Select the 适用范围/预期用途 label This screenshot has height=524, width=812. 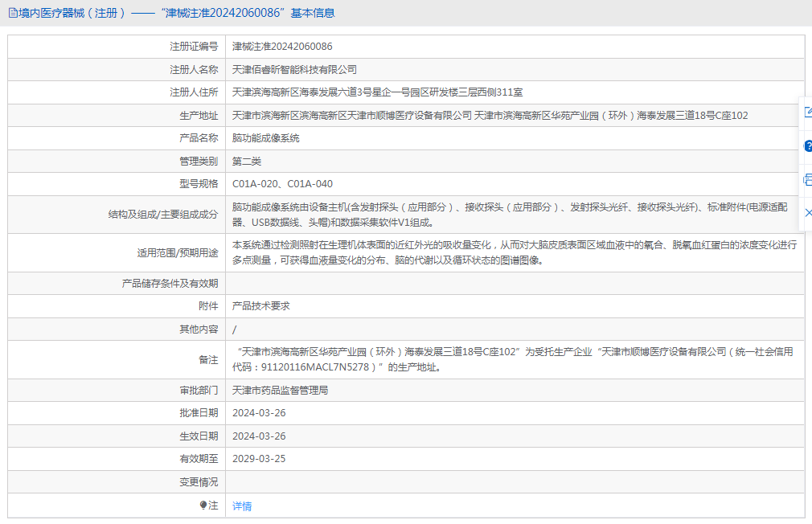[x=178, y=252]
